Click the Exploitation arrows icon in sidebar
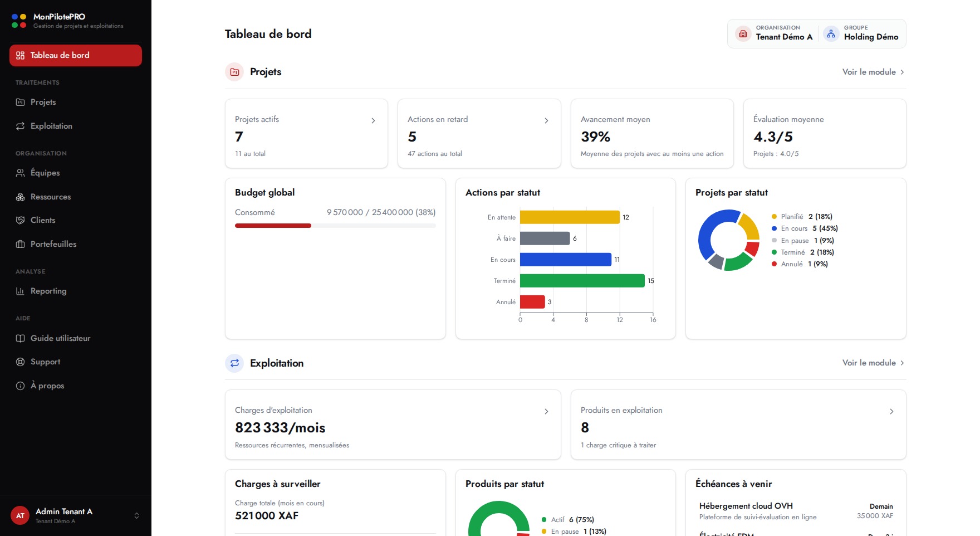The height and width of the screenshot is (536, 980). point(20,126)
